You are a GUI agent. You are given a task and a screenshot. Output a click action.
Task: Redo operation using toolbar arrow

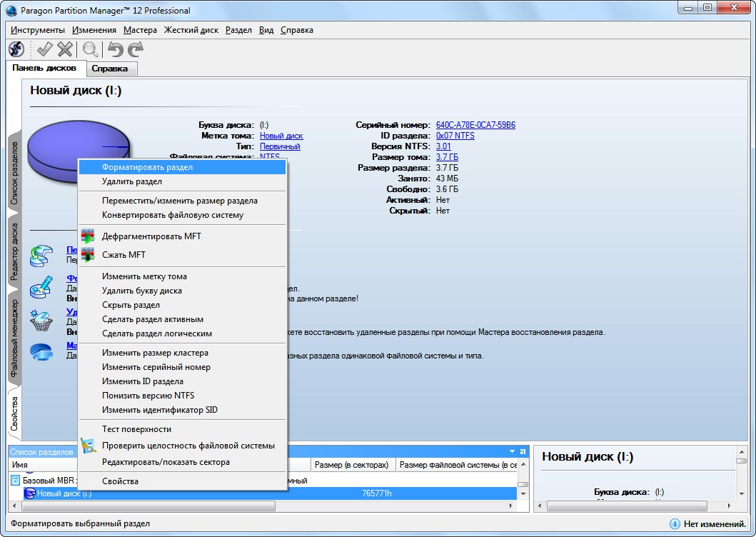pyautogui.click(x=136, y=49)
